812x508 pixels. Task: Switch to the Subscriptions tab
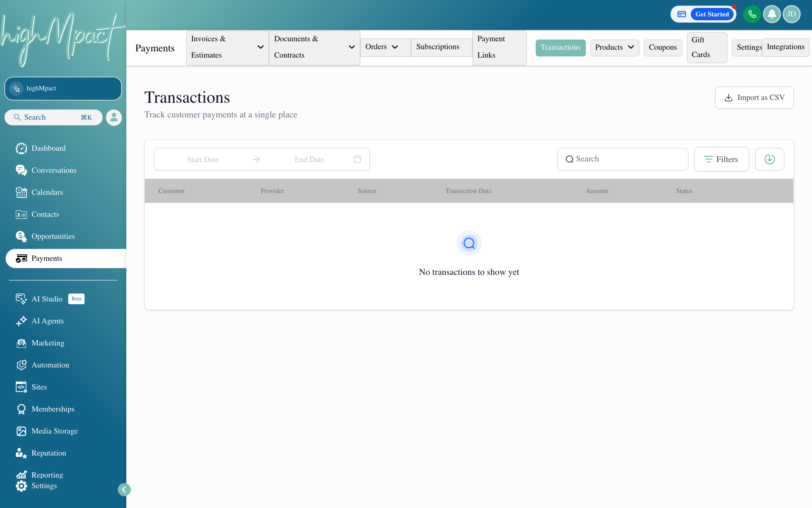pyautogui.click(x=441, y=47)
